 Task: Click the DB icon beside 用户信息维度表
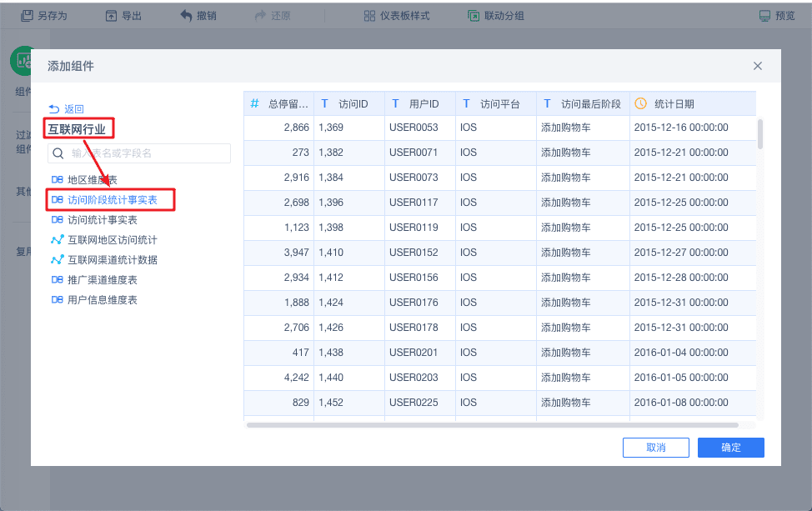point(58,300)
